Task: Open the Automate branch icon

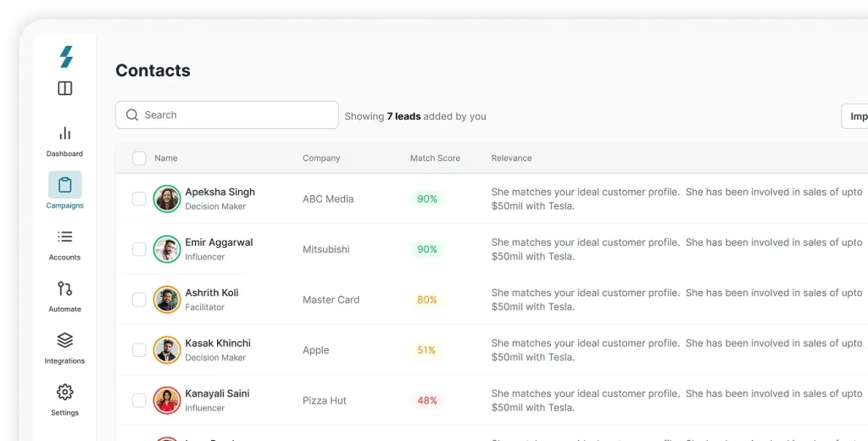Action: pyautogui.click(x=64, y=288)
